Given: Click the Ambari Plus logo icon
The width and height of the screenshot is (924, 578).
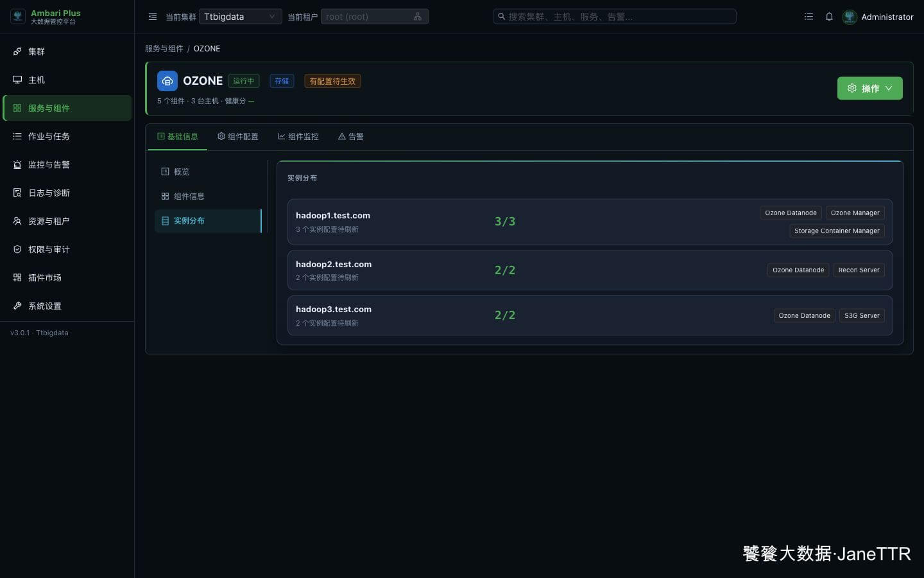Looking at the screenshot, I should [18, 17].
